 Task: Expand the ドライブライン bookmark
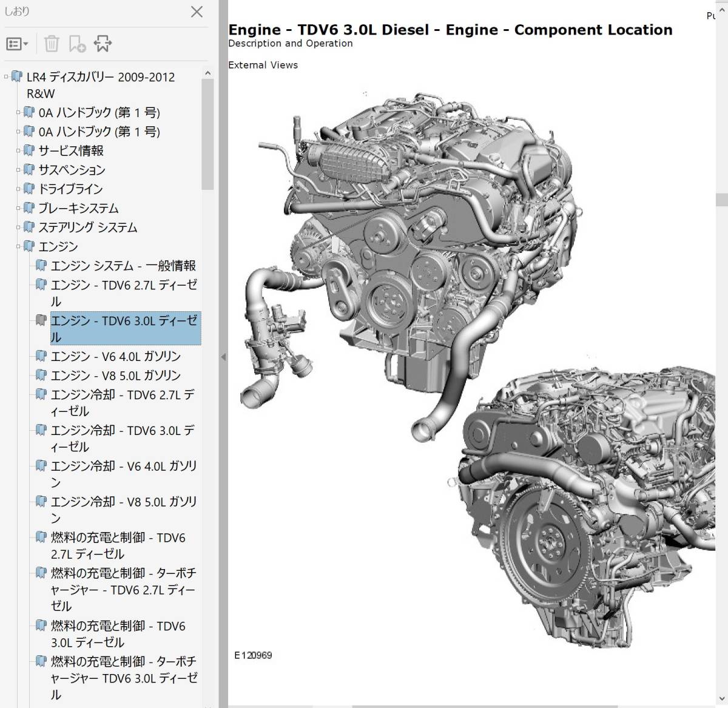[x=19, y=189]
